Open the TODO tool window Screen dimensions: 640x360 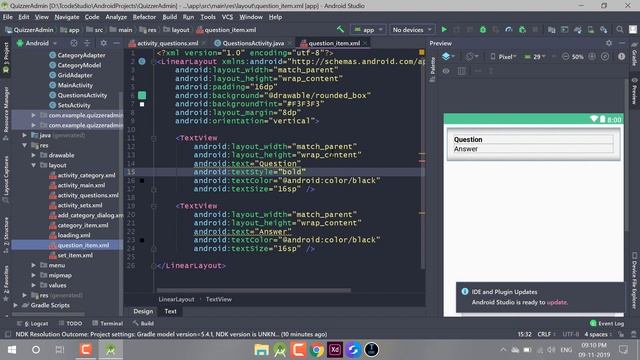tap(70, 323)
